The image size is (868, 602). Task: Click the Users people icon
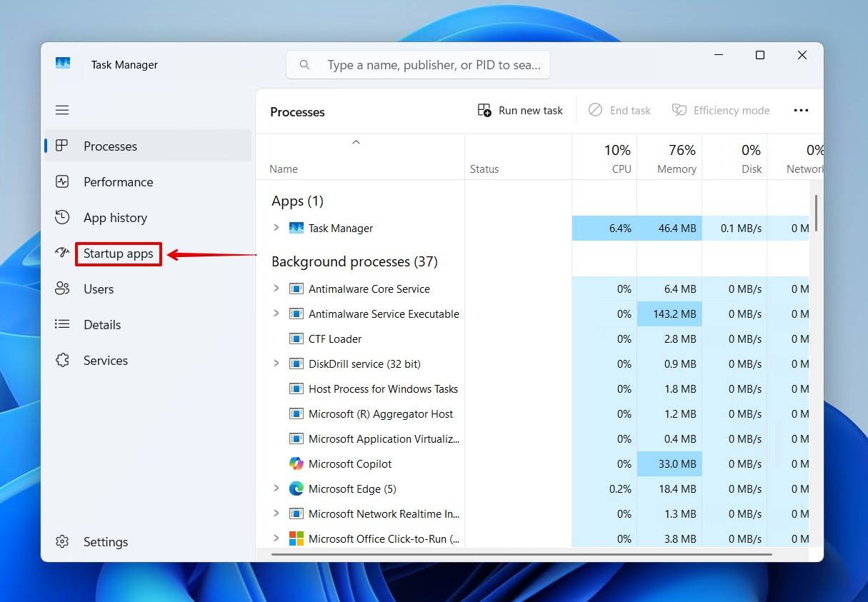(x=62, y=289)
